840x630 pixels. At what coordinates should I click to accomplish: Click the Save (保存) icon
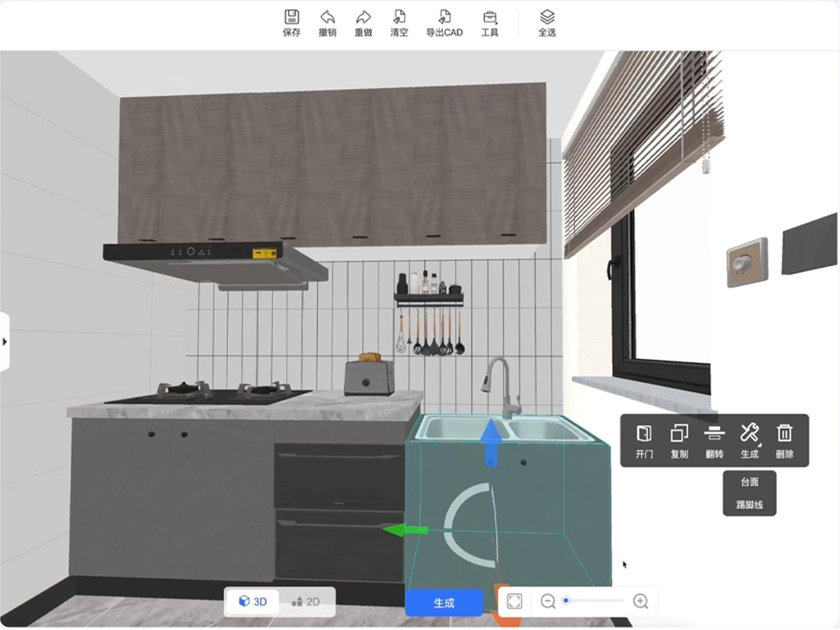pos(291,23)
